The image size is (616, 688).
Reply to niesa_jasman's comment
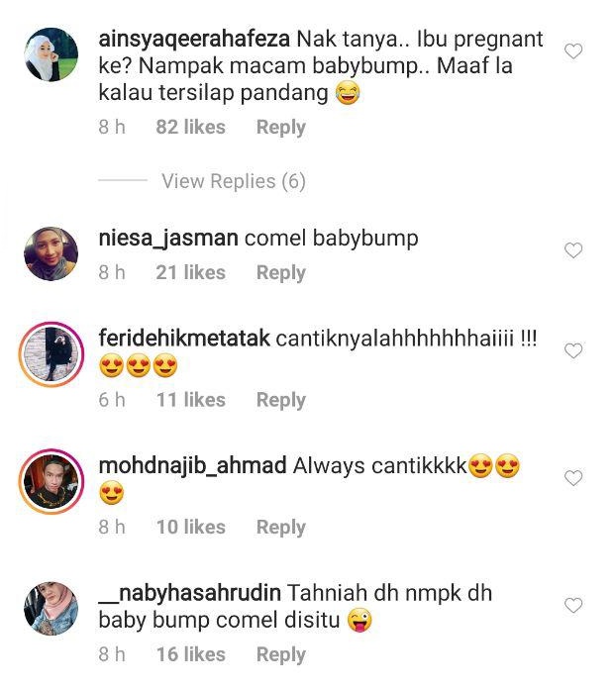pos(281,272)
